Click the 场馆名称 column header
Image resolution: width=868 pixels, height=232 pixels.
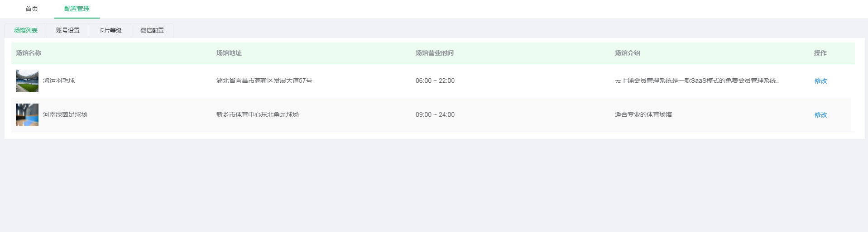pos(29,53)
